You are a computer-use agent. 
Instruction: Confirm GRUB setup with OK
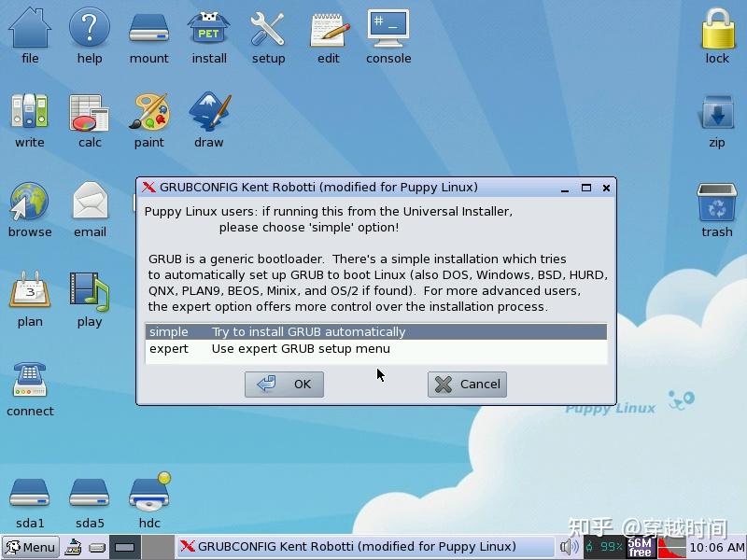coord(284,384)
